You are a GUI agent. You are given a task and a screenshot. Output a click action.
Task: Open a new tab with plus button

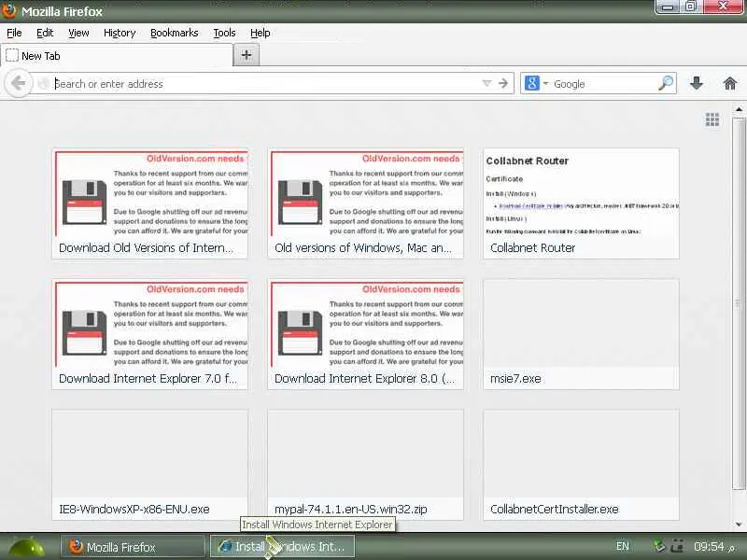coord(247,55)
